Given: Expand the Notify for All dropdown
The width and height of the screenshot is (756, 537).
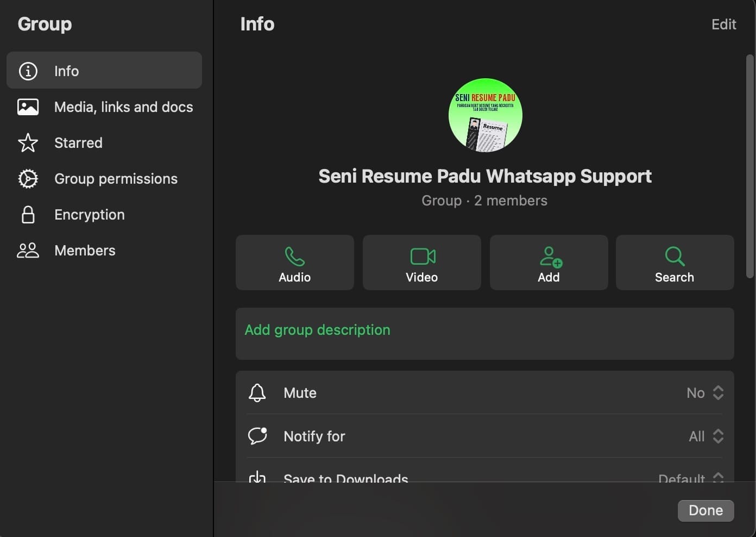Looking at the screenshot, I should point(706,436).
